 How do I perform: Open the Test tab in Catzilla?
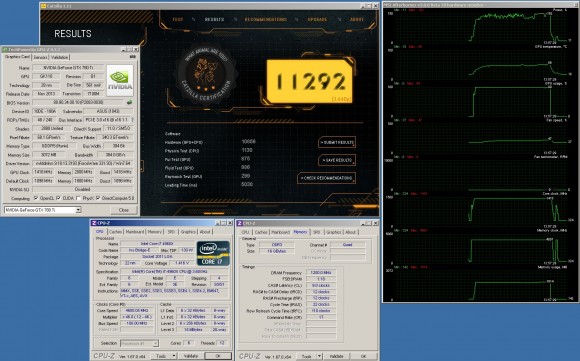pos(178,19)
